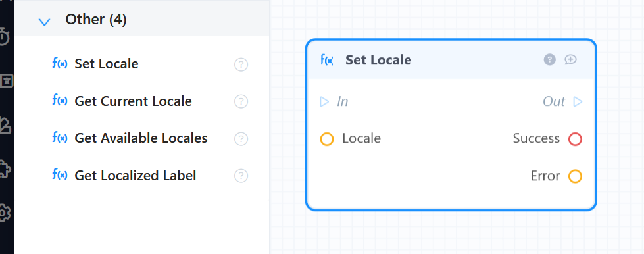Open help for Get Available Locales
Image resolution: width=644 pixels, height=254 pixels.
[241, 139]
